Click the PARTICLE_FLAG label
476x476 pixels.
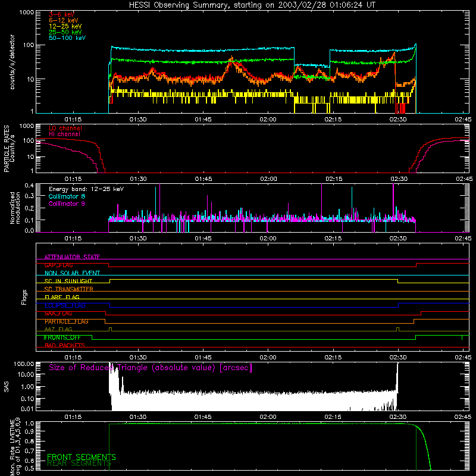pos(67,321)
